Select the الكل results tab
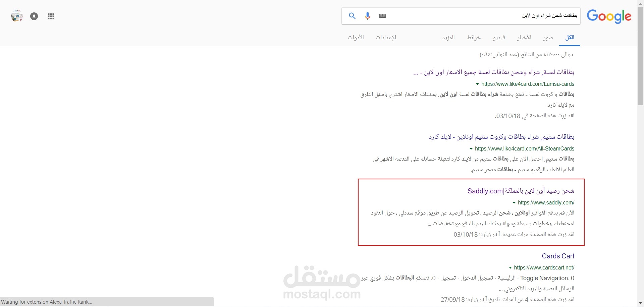Image resolution: width=644 pixels, height=307 pixels. [570, 37]
